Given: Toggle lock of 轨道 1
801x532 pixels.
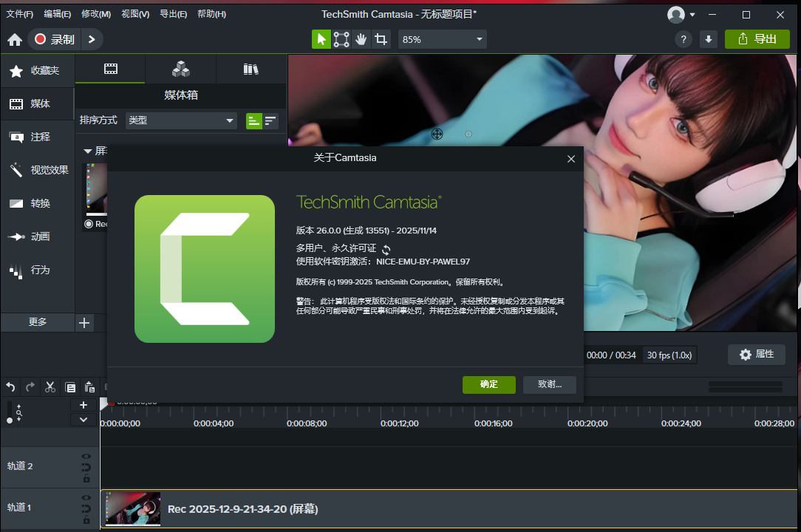Looking at the screenshot, I should pos(86,519).
